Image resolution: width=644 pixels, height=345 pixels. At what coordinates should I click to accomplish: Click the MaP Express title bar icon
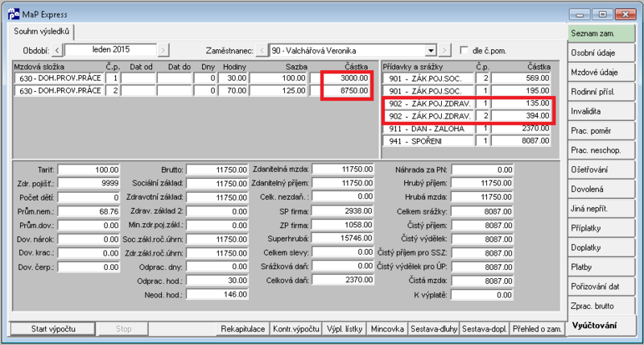14,15
